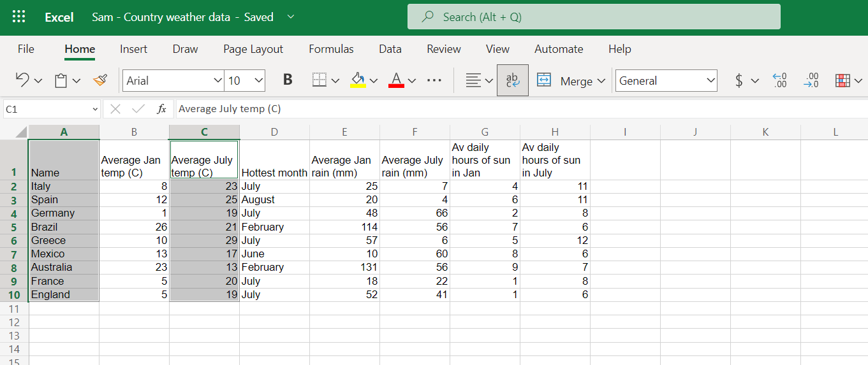Open the Review tab
The height and width of the screenshot is (365, 868).
pyautogui.click(x=444, y=49)
